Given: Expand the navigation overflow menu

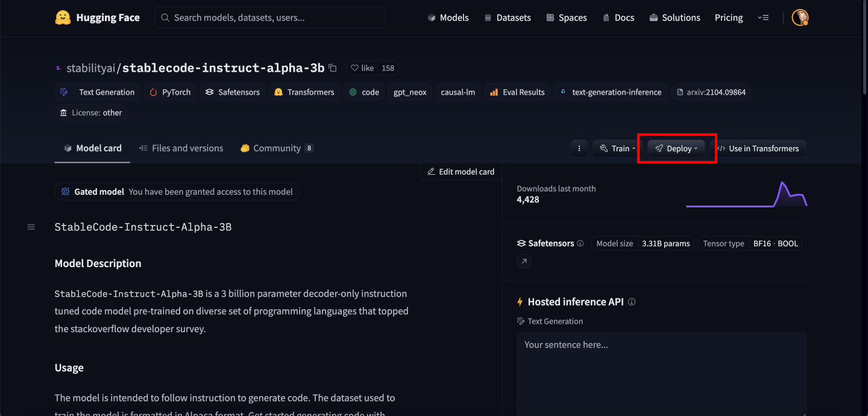Looking at the screenshot, I should [763, 17].
